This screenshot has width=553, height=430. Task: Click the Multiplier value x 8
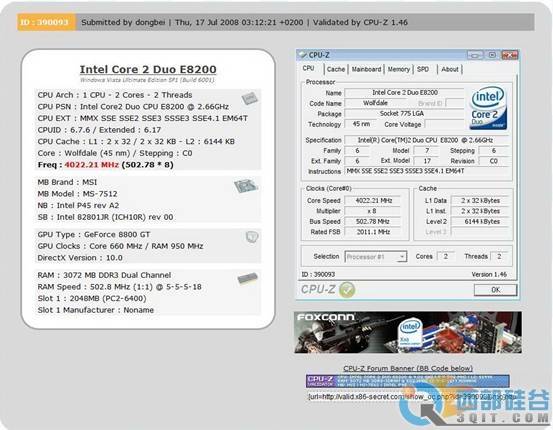(x=372, y=211)
